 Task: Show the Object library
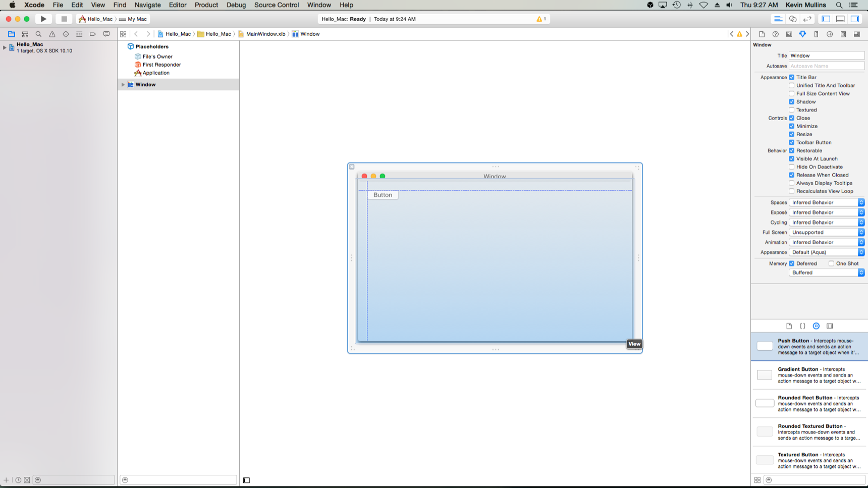816,326
